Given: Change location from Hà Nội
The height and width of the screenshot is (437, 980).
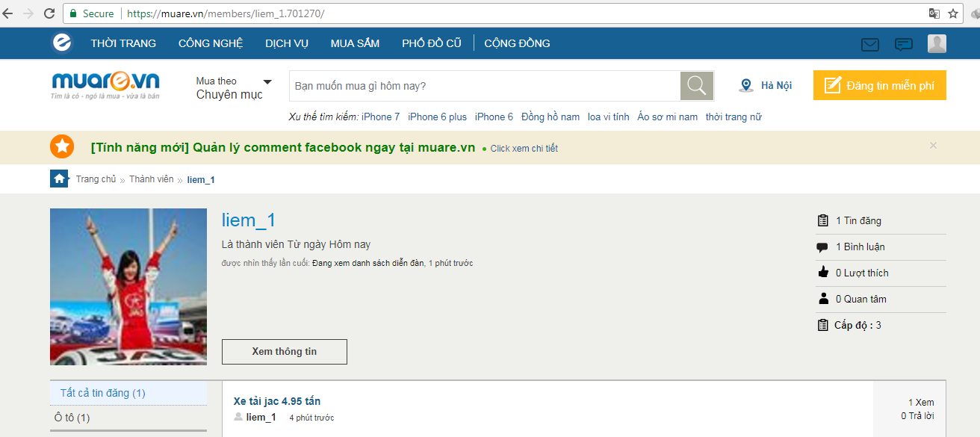Looking at the screenshot, I should (766, 86).
